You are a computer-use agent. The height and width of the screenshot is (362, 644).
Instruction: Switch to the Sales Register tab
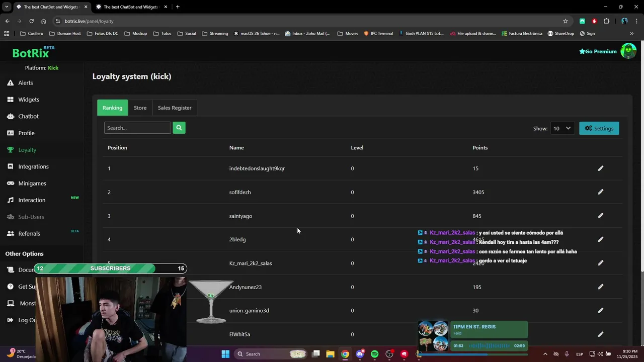click(175, 108)
